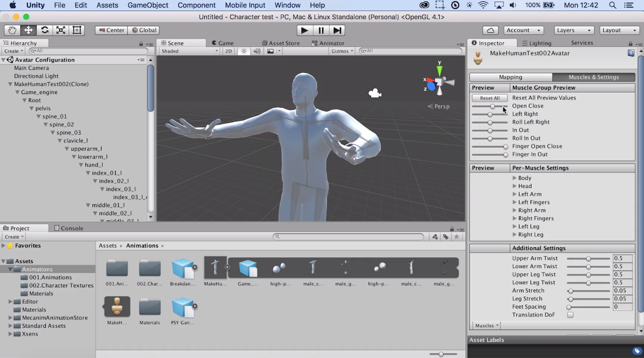Toggle scene lighting sun icon
Viewport: 644px width, 358px height.
click(x=244, y=51)
